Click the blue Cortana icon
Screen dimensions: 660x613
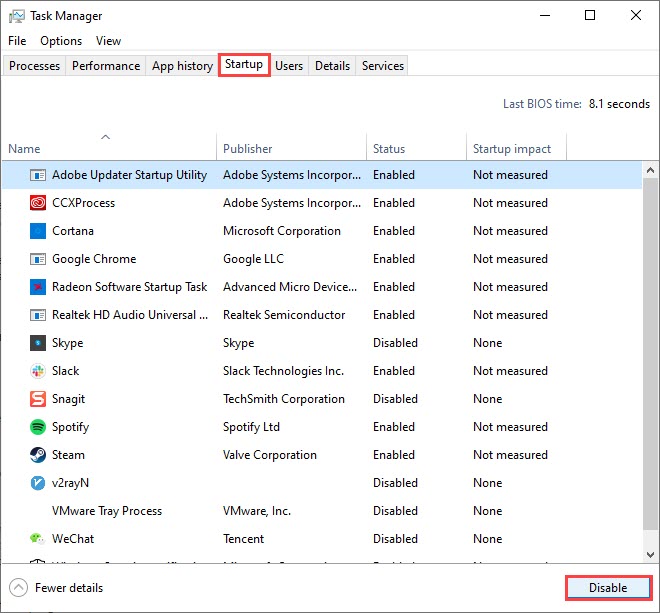pyautogui.click(x=38, y=231)
